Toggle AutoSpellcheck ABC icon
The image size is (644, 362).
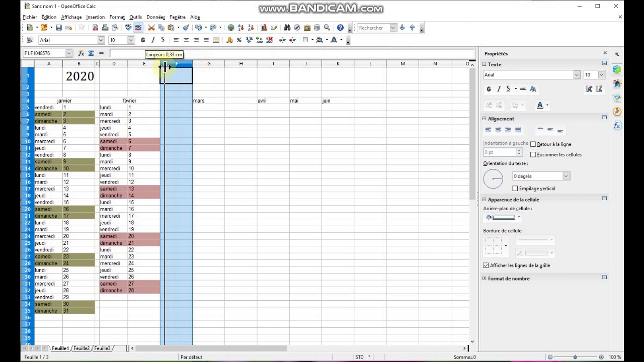(x=138, y=28)
